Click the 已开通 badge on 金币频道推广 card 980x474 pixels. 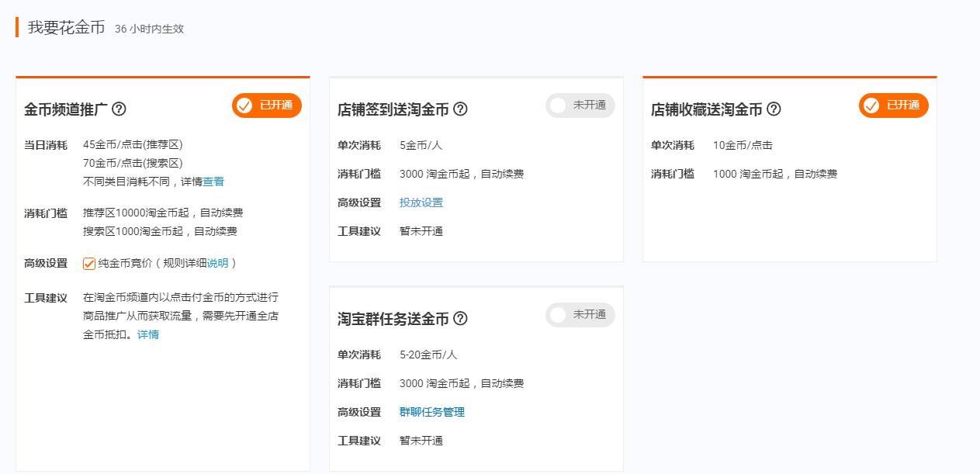pyautogui.click(x=266, y=106)
